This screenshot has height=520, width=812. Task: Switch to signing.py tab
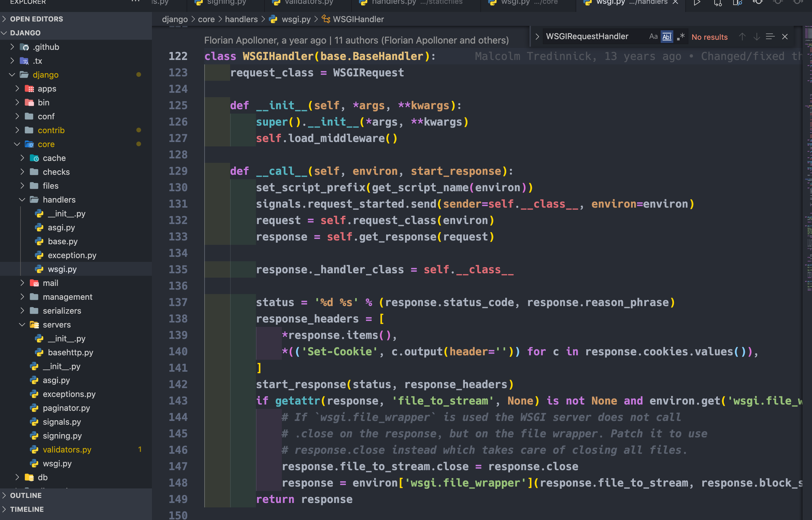[226, 3]
